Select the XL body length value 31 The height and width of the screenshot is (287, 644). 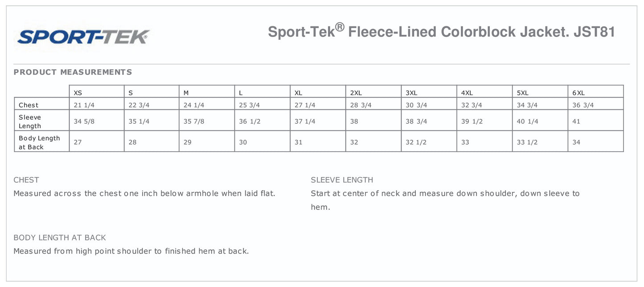tap(298, 142)
